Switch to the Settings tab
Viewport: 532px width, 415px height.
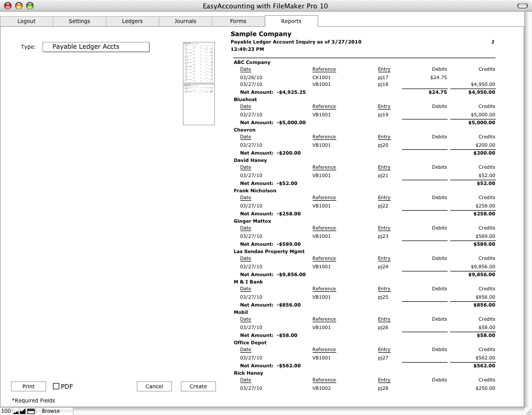point(79,21)
